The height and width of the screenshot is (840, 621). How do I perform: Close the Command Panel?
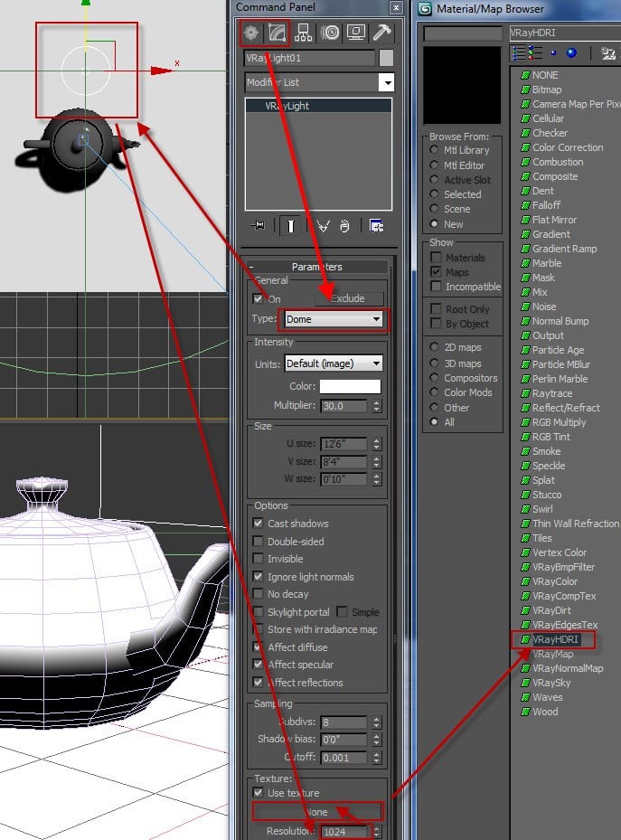[396, 7]
